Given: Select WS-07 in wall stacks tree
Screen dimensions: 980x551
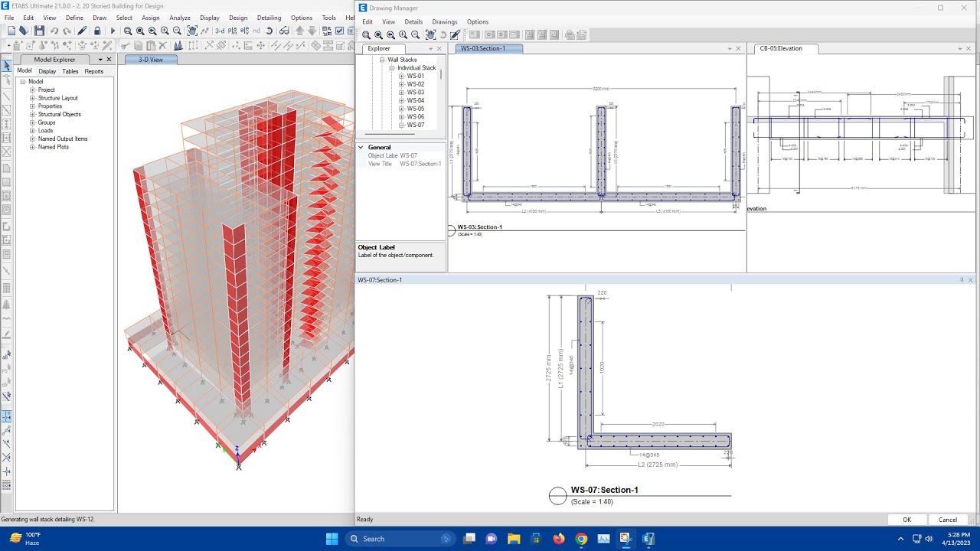Looking at the screenshot, I should 416,125.
